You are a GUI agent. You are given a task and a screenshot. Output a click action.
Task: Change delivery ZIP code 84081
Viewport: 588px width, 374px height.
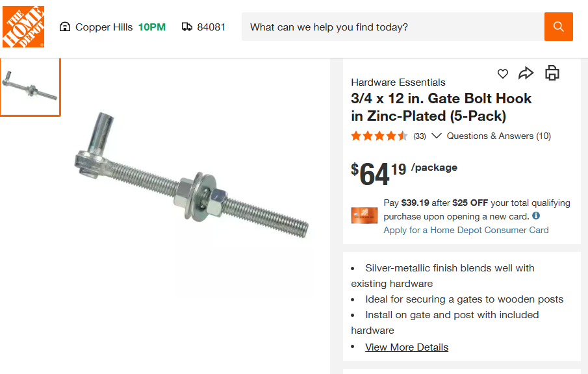click(x=211, y=27)
